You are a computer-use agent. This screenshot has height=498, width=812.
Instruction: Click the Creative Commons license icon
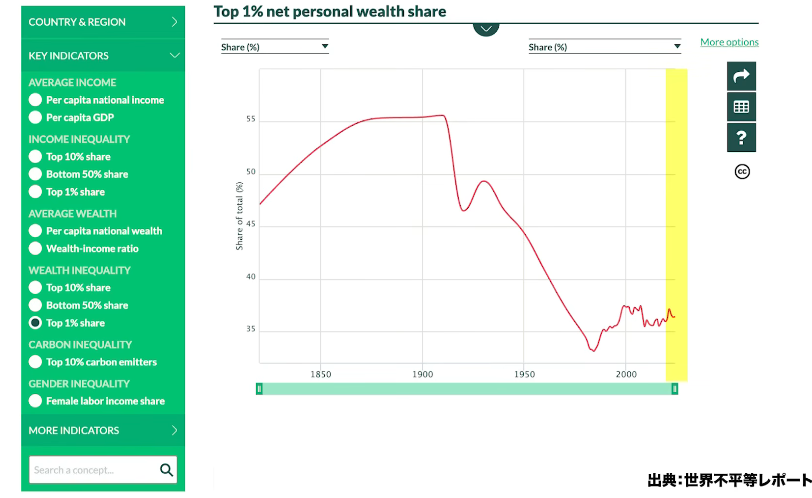coord(742,171)
